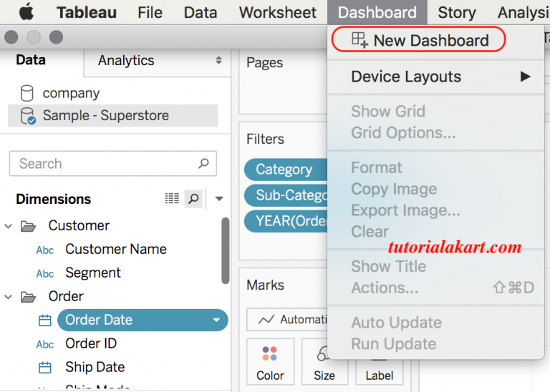Screen dimensions: 550x392
Task: Open the Size marks card button
Action: (x=324, y=361)
